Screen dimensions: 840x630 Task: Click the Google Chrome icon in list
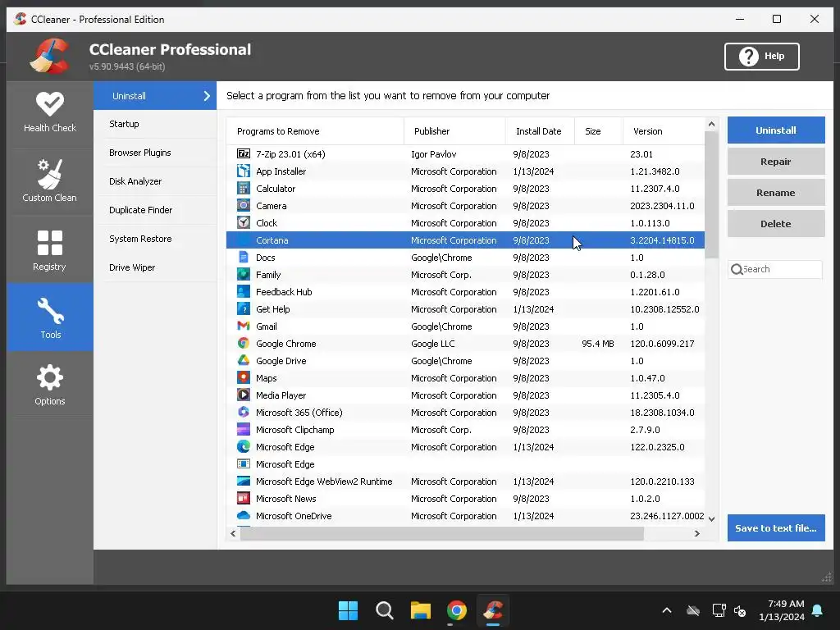243,343
